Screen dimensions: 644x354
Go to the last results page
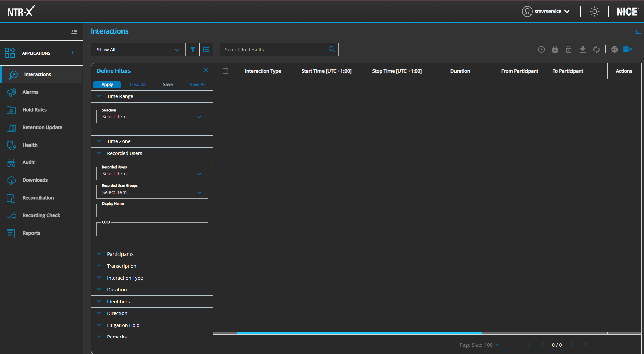(x=585, y=345)
